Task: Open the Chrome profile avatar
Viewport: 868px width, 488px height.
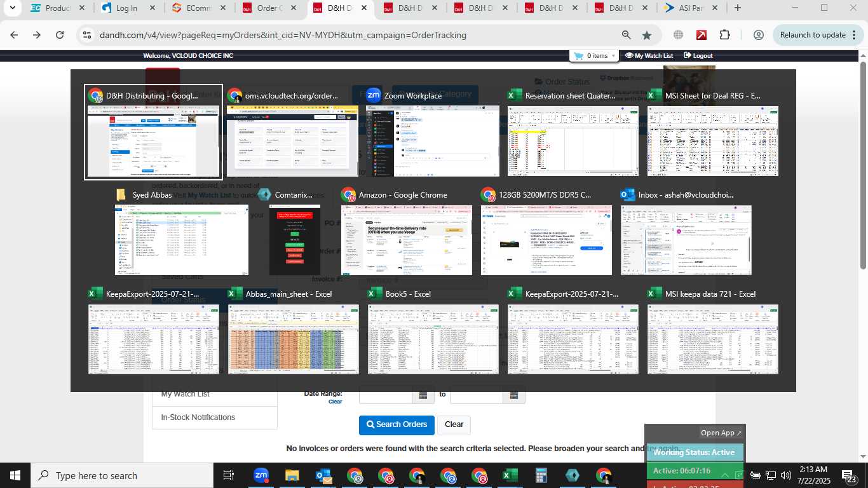Action: pyautogui.click(x=758, y=35)
